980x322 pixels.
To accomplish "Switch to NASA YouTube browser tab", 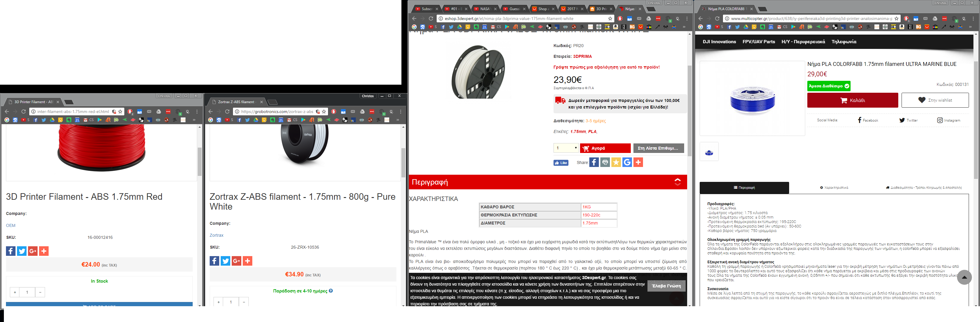I will click(484, 9).
